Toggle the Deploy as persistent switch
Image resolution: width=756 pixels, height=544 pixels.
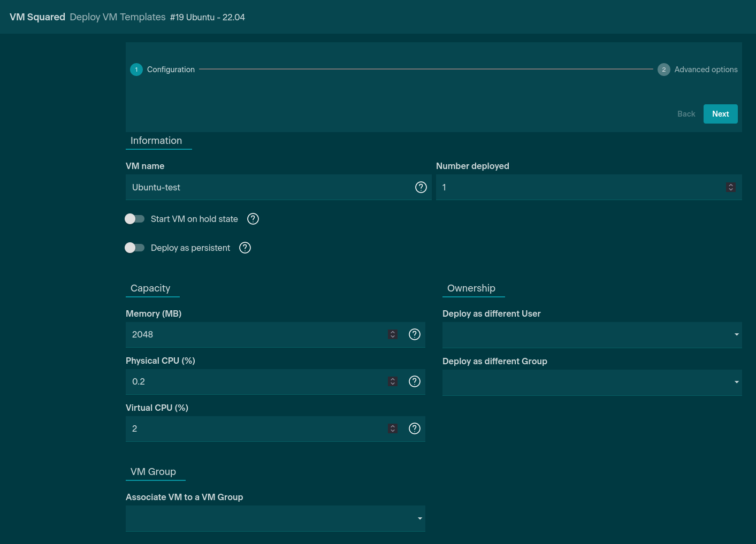point(135,248)
